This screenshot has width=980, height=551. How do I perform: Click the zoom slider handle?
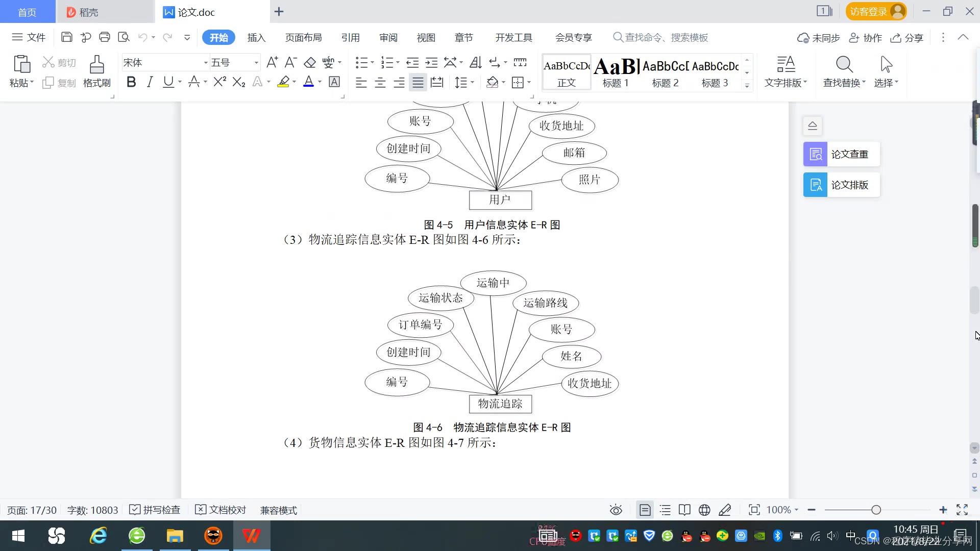pyautogui.click(x=876, y=510)
